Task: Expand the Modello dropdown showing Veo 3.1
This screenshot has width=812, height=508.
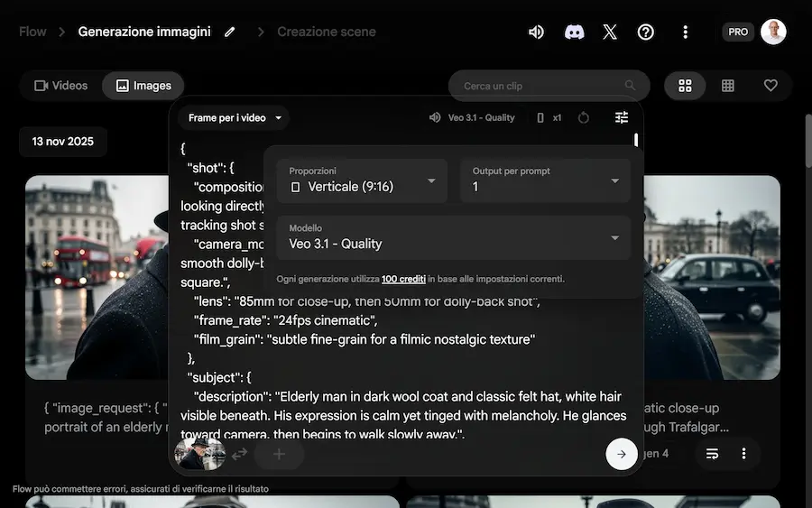Action: click(x=454, y=237)
